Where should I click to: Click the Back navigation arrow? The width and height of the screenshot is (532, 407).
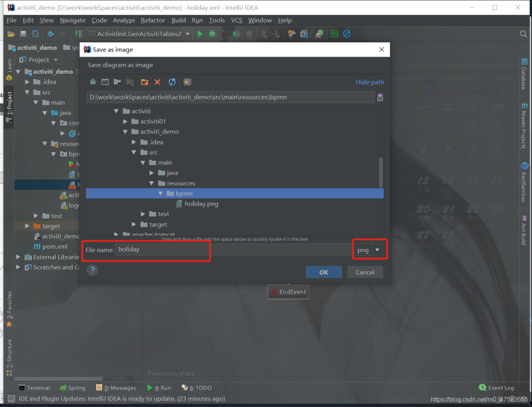point(51,34)
